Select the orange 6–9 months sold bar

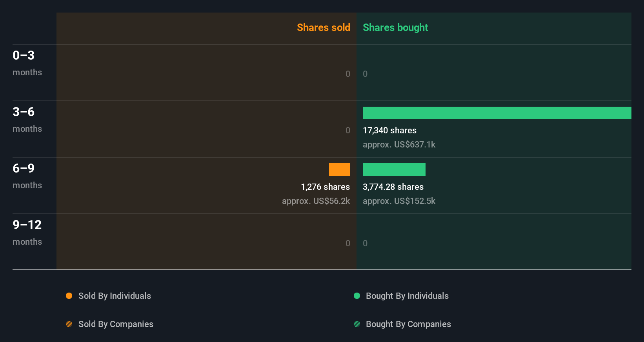tap(340, 169)
